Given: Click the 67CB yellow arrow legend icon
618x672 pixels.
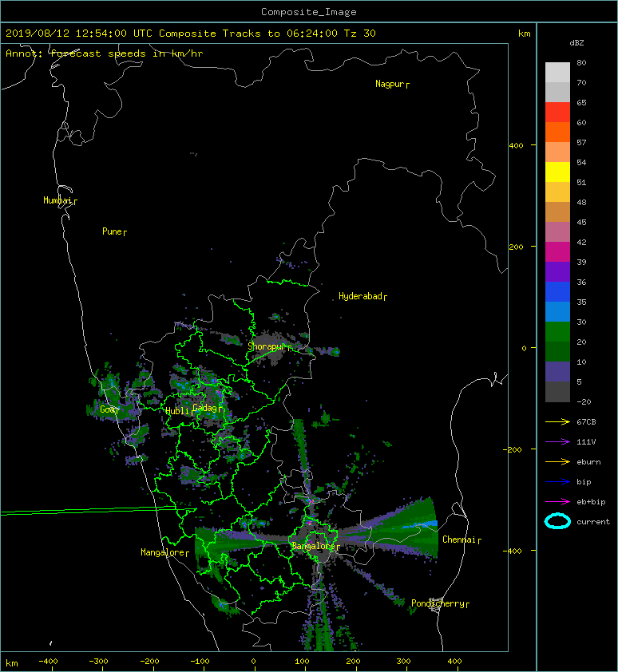Looking at the screenshot, I should 557,422.
